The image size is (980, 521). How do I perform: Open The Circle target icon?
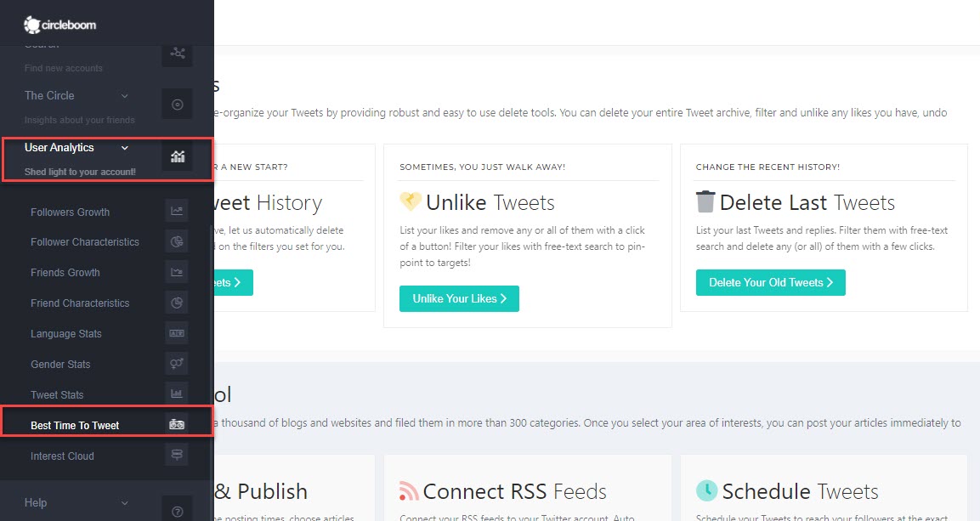click(178, 105)
